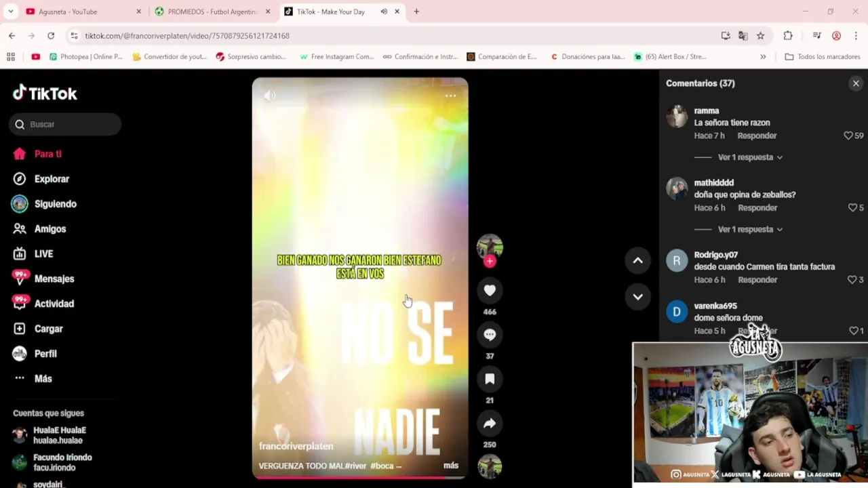The image size is (868, 488).
Task: Open the LIVE section
Action: pyautogui.click(x=34, y=253)
